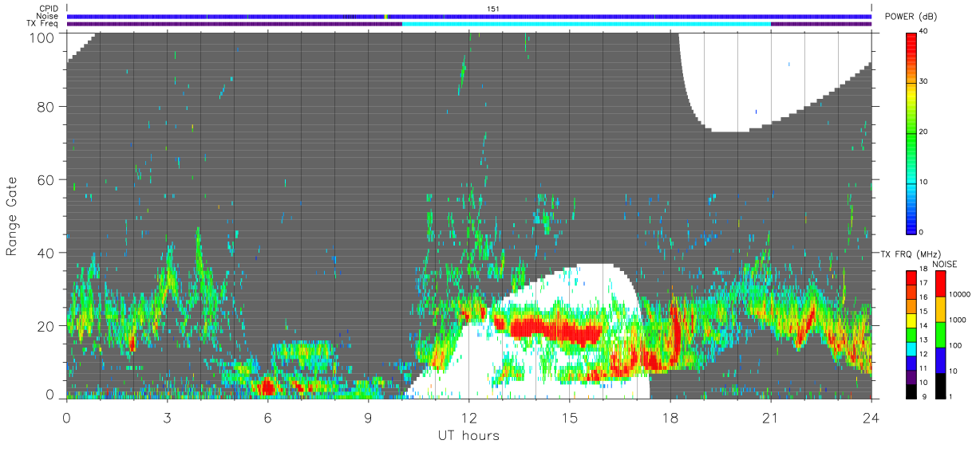Click the 21 tick on the UT hours axis
The image size is (980, 452).
click(x=771, y=417)
